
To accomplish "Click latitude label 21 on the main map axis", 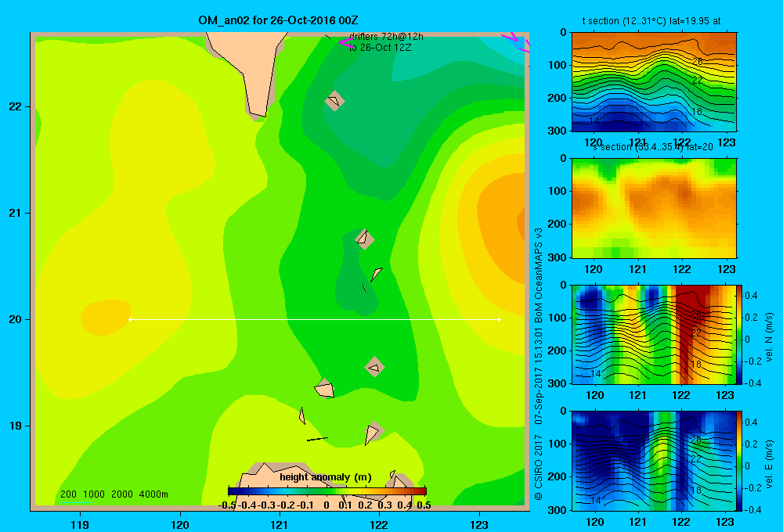I will click(15, 213).
